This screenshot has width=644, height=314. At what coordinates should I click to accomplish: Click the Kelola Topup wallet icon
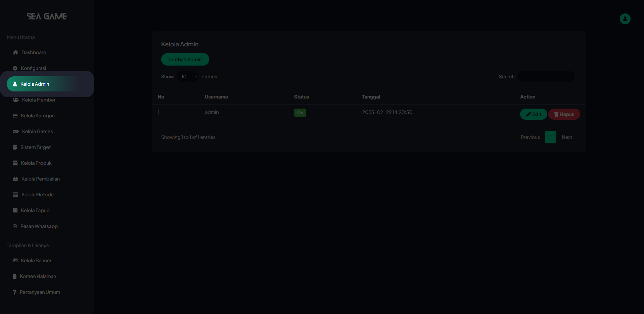tap(15, 210)
